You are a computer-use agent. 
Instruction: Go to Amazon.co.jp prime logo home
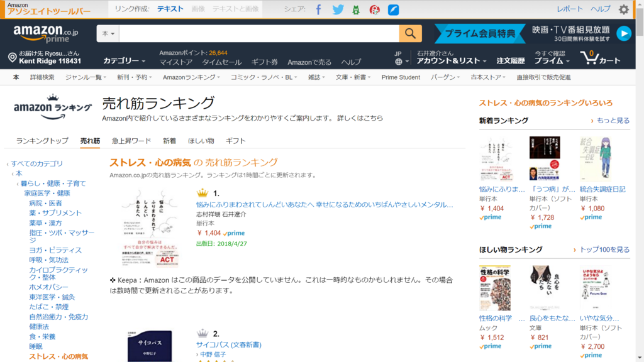click(x=45, y=34)
